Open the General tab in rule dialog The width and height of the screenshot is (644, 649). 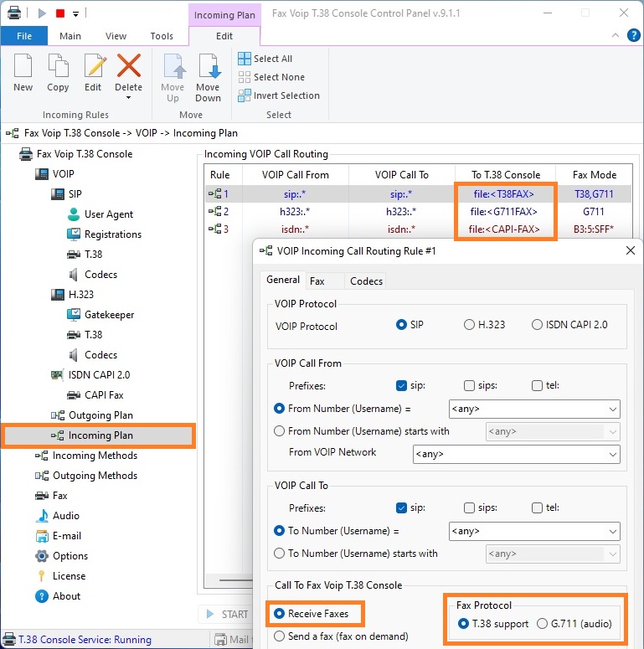tap(283, 280)
